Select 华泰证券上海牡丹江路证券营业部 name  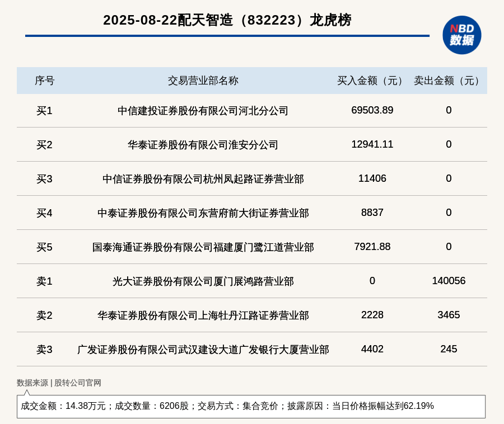pos(203,315)
